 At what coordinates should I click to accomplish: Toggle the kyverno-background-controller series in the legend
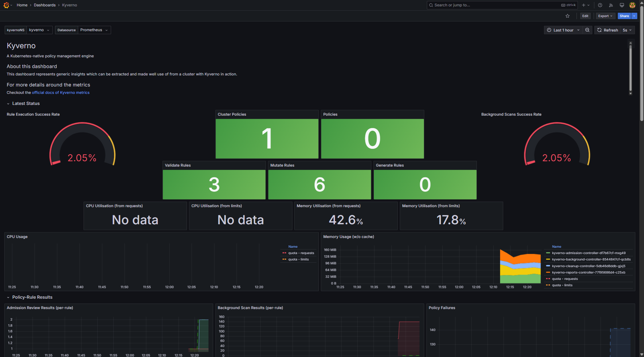[591, 259]
